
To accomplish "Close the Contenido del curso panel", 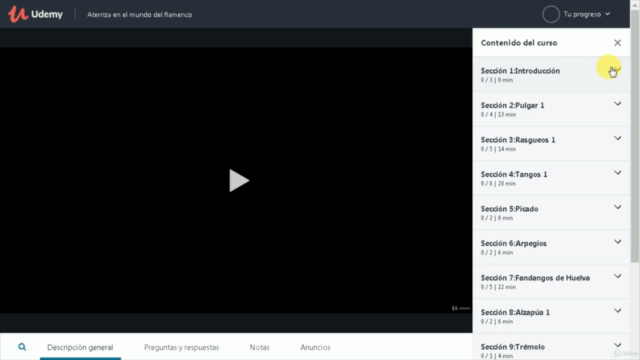I will (x=618, y=43).
